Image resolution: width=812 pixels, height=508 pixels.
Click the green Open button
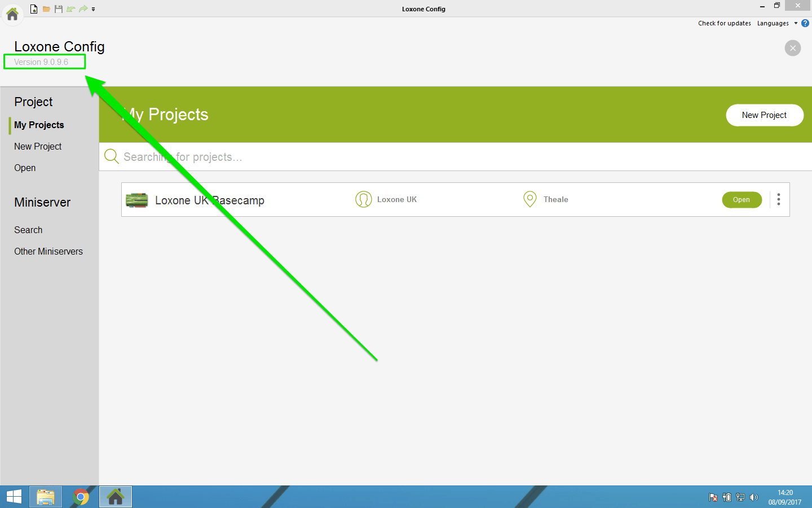742,200
